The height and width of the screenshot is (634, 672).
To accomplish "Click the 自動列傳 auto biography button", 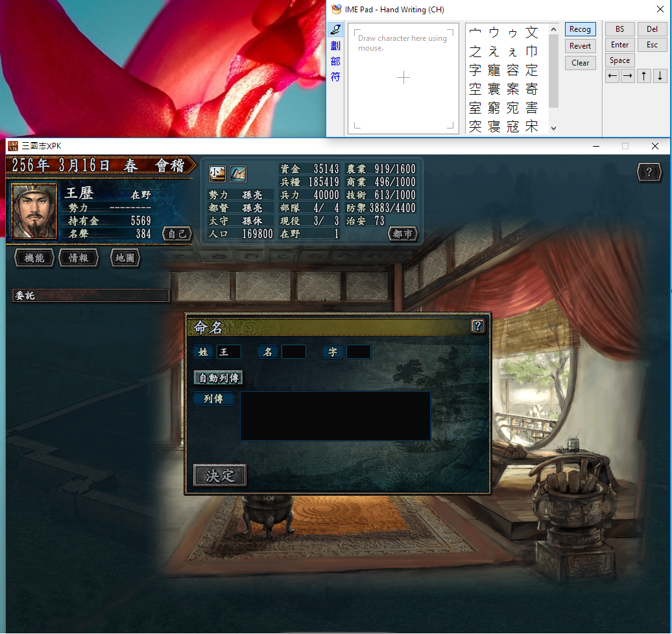I will pyautogui.click(x=219, y=378).
